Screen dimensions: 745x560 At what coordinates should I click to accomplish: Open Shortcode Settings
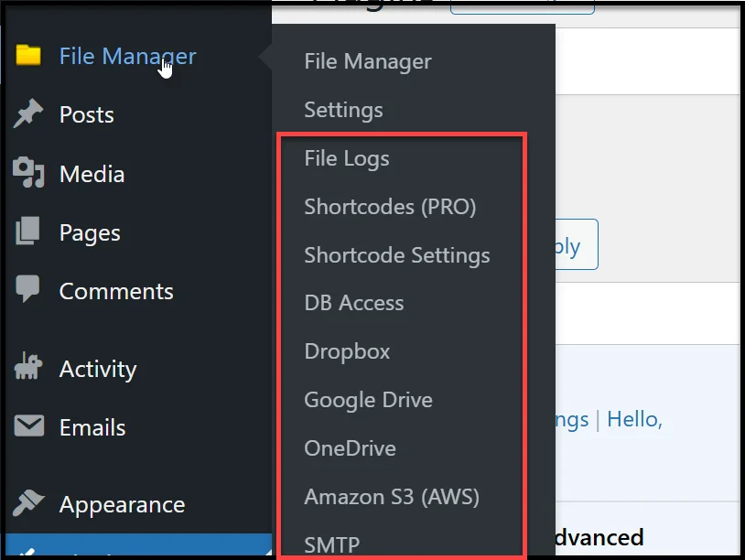(397, 255)
